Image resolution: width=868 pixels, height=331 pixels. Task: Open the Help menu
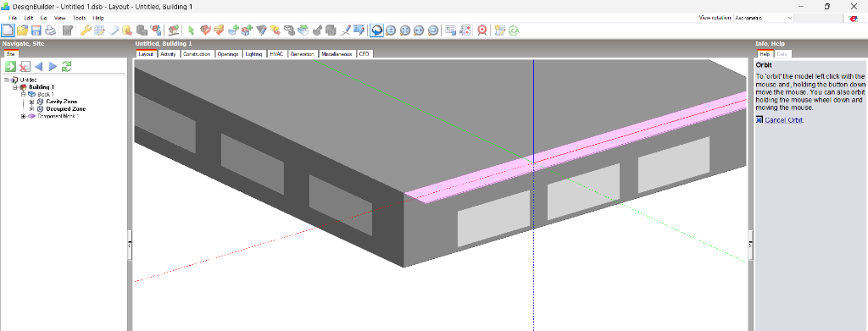coord(98,18)
